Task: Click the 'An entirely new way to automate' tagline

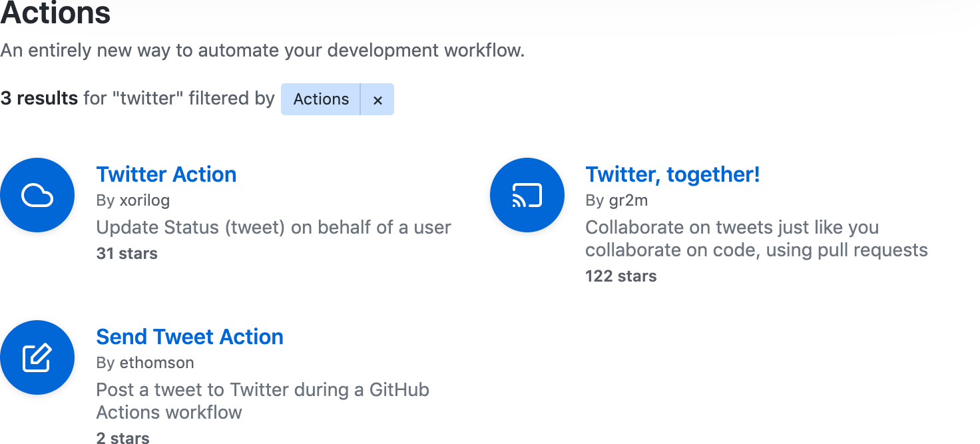Action: click(x=262, y=51)
